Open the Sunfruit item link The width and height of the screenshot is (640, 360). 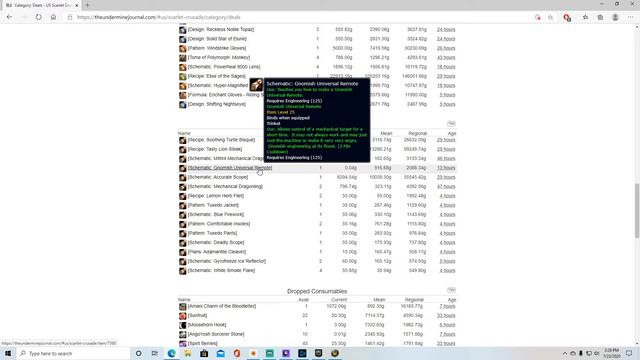click(x=198, y=316)
